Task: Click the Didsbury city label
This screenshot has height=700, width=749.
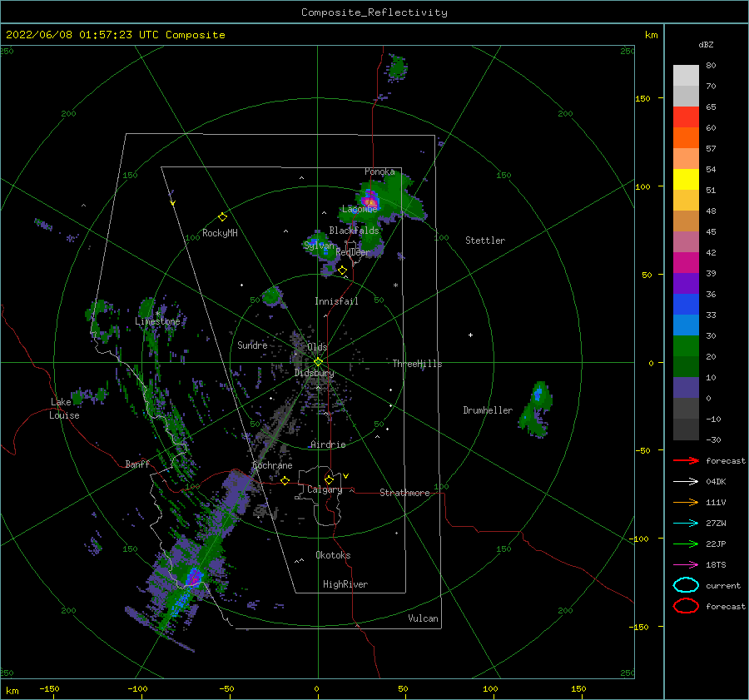Action: [x=314, y=373]
